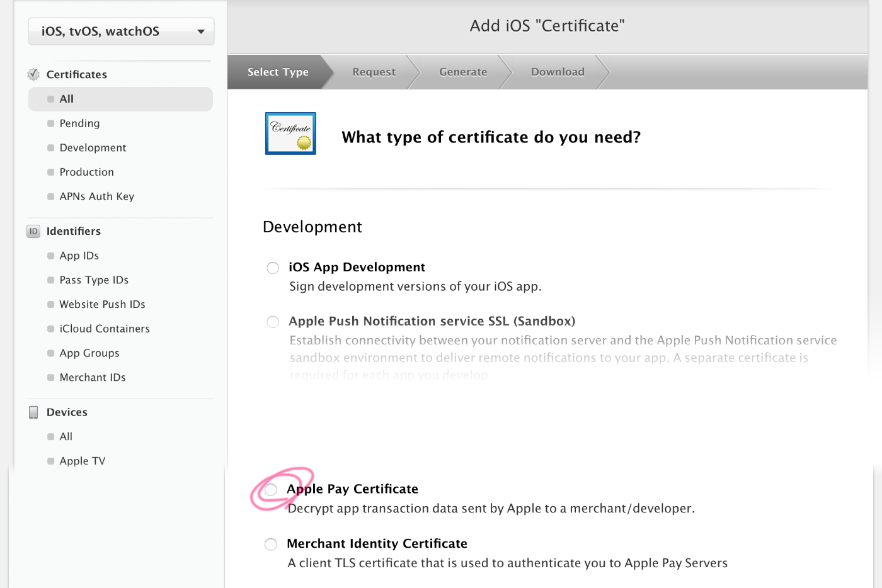Screen dimensions: 882x588
Task: Click the bullet icon beside Pending
Action: click(x=50, y=123)
